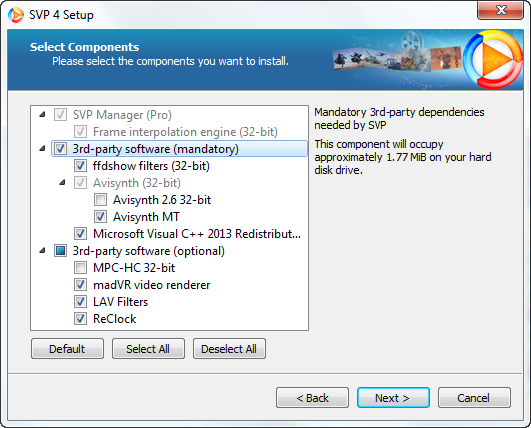Click the Default button
Image resolution: width=531 pixels, height=428 pixels.
(67, 349)
